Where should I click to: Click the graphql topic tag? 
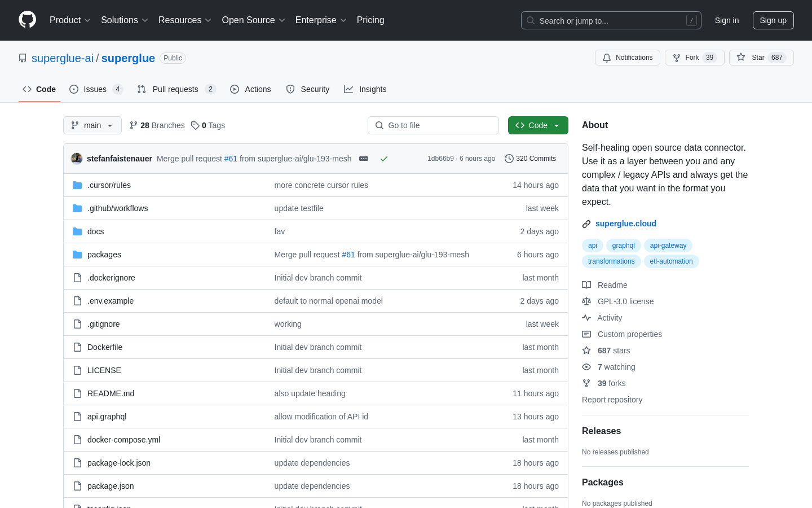tap(623, 246)
